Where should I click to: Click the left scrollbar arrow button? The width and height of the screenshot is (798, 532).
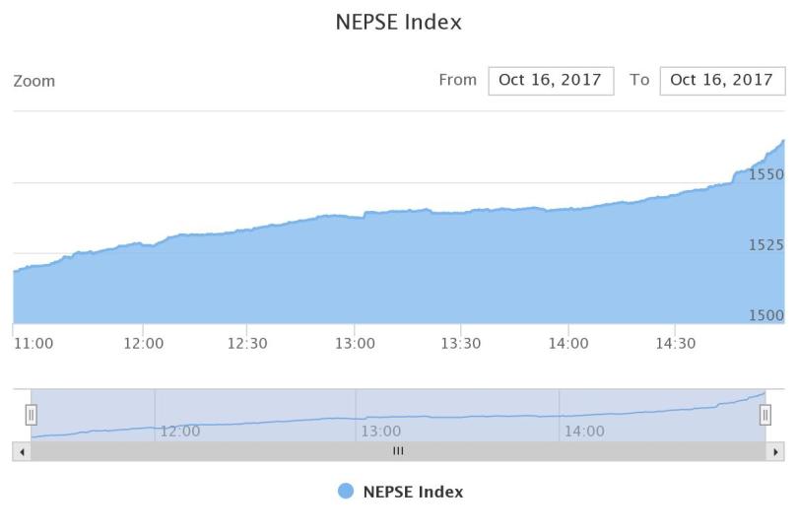pos(22,451)
